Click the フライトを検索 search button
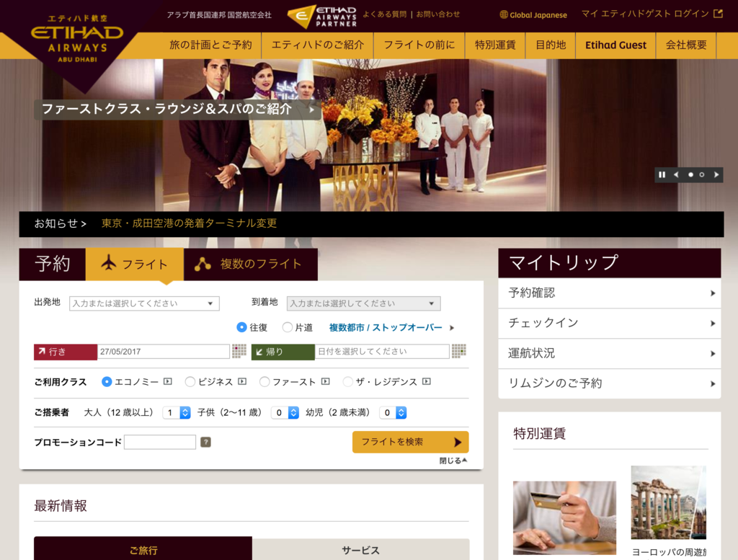 pyautogui.click(x=410, y=442)
